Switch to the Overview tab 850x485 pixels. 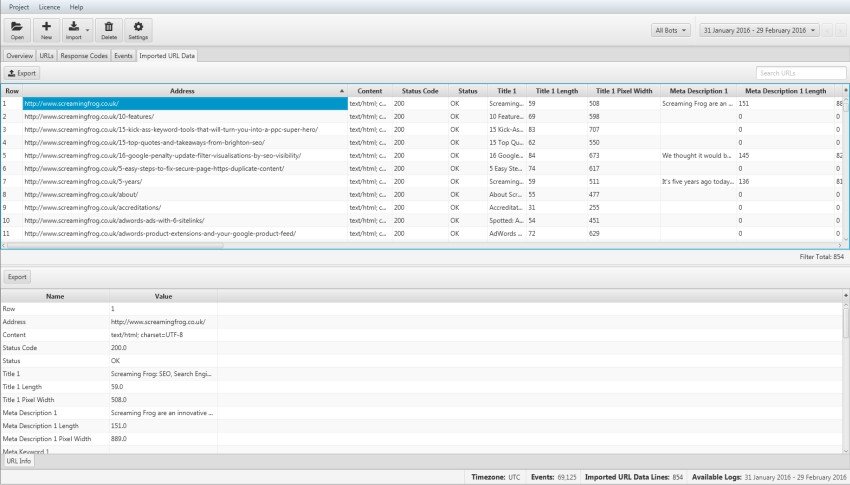[x=20, y=56]
